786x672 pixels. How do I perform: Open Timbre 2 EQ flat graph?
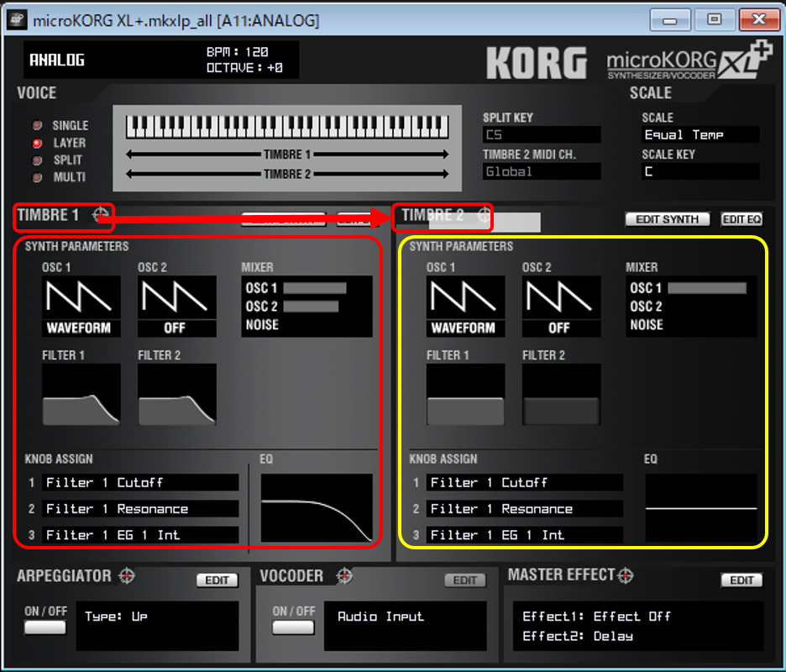pyautogui.click(x=701, y=508)
